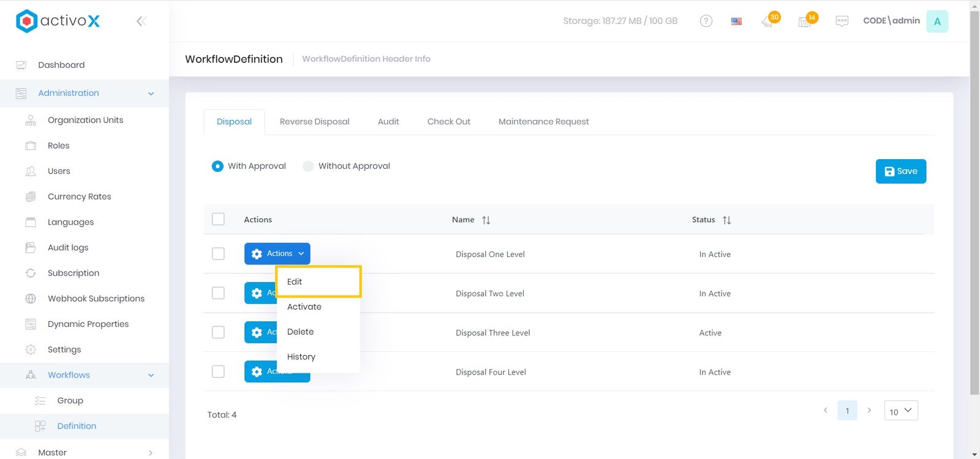
Task: Collapse the Administration menu section
Action: click(151, 94)
